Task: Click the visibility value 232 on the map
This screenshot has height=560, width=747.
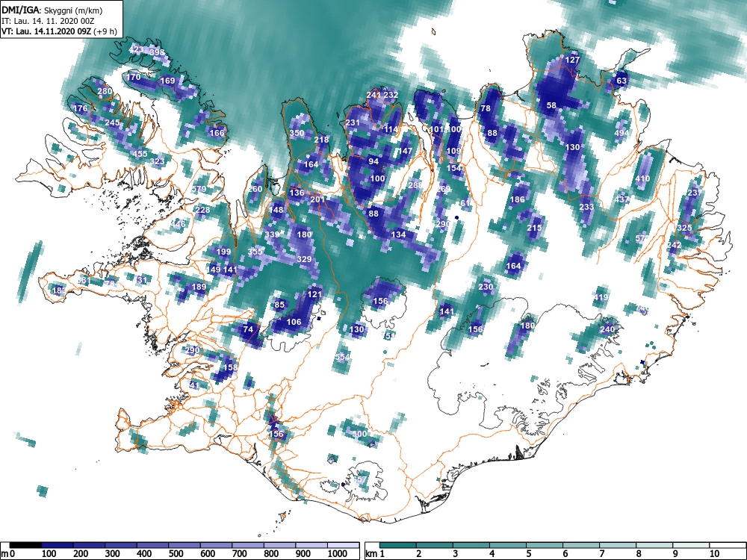Action: pyautogui.click(x=391, y=95)
